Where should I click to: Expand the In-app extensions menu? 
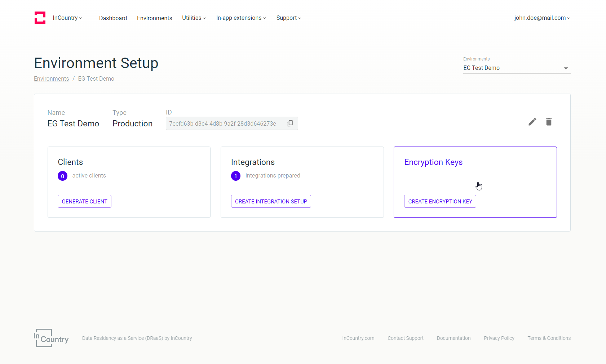(x=240, y=18)
